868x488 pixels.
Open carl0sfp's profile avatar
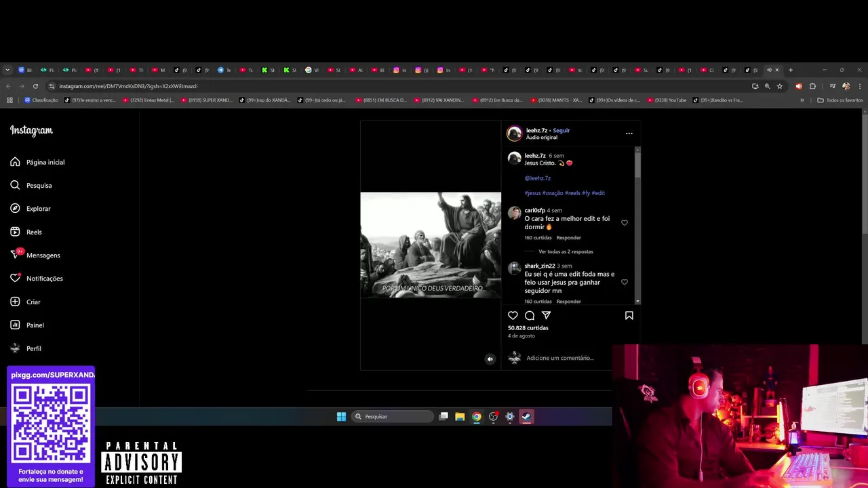(514, 213)
